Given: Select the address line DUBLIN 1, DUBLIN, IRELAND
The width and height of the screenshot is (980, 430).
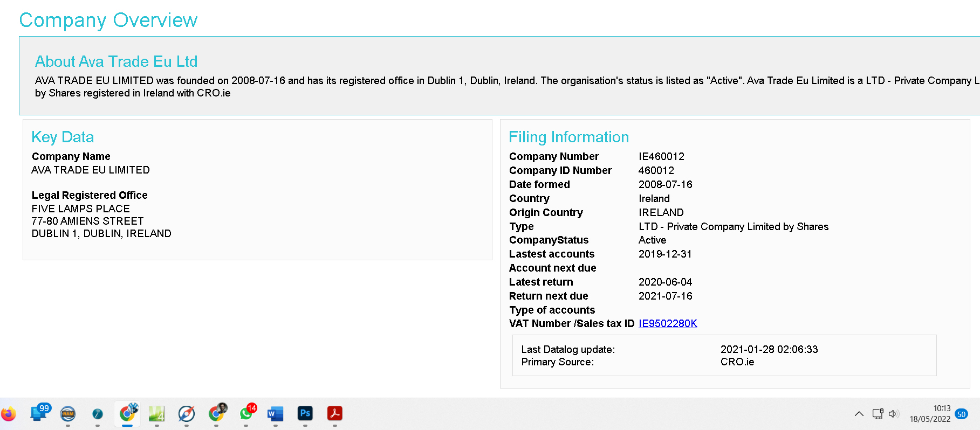Looking at the screenshot, I should (101, 233).
